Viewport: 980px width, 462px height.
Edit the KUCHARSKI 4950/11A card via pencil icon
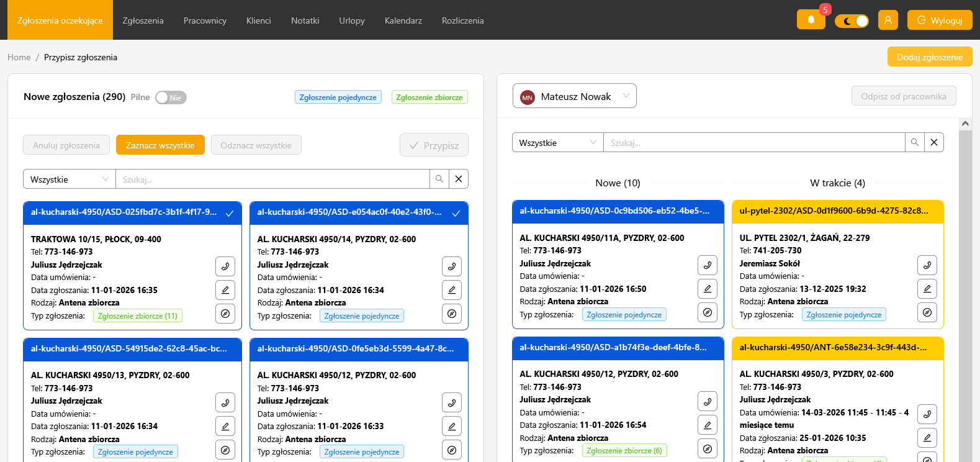(708, 289)
